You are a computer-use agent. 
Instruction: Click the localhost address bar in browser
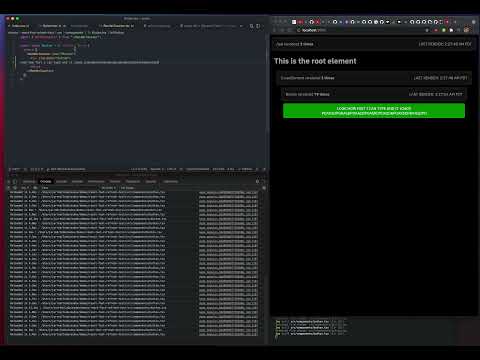[362, 30]
